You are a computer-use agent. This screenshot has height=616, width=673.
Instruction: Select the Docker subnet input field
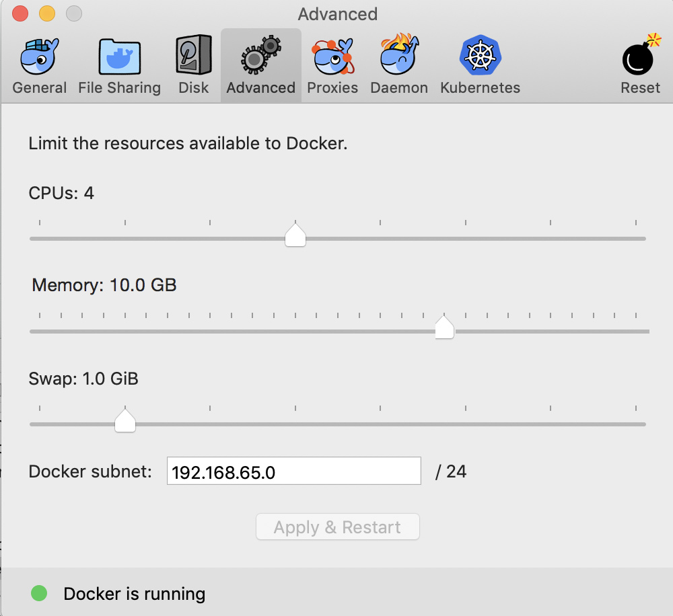293,471
